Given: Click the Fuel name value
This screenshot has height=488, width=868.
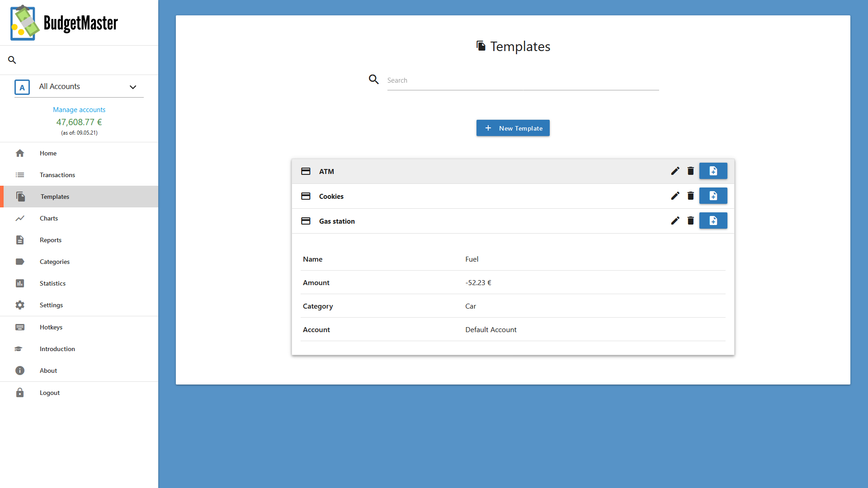Looking at the screenshot, I should 472,259.
